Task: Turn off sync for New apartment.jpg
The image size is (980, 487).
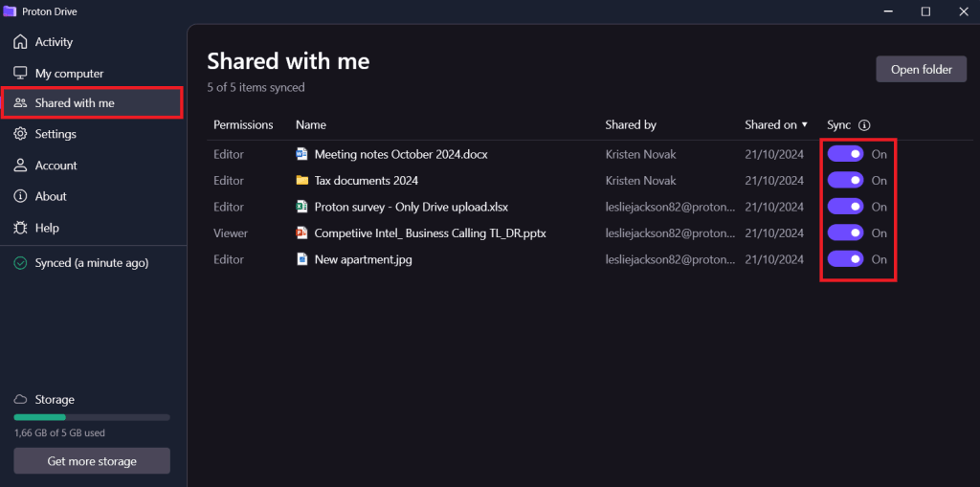Action: pos(845,259)
